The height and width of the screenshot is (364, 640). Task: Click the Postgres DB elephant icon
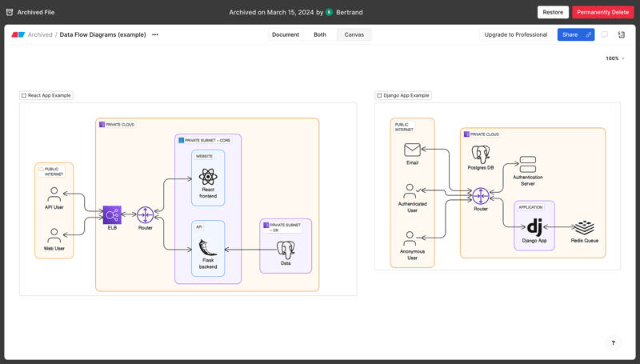point(481,154)
